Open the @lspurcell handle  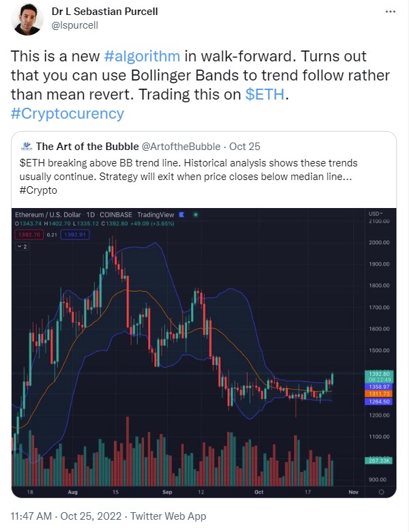click(x=74, y=25)
